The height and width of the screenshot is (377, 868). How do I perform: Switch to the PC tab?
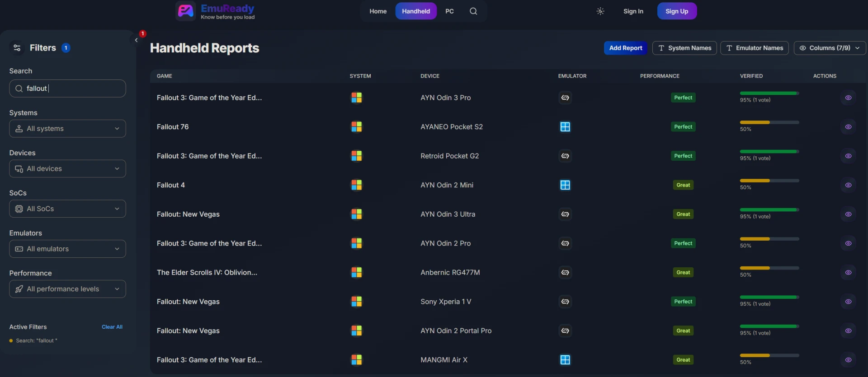click(449, 11)
